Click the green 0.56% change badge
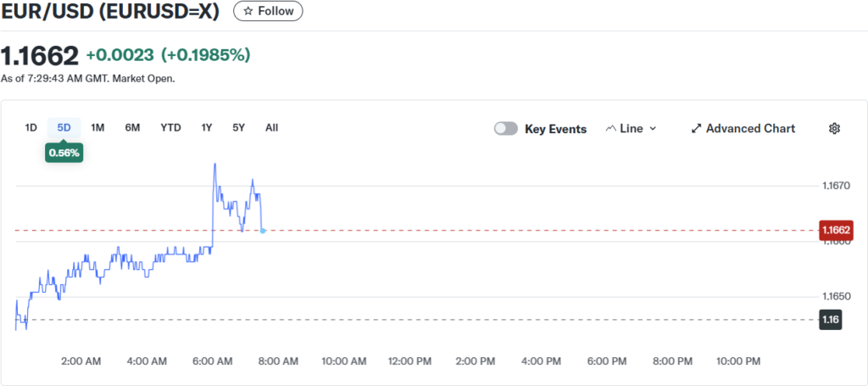This screenshot has height=386, width=868. (x=64, y=153)
